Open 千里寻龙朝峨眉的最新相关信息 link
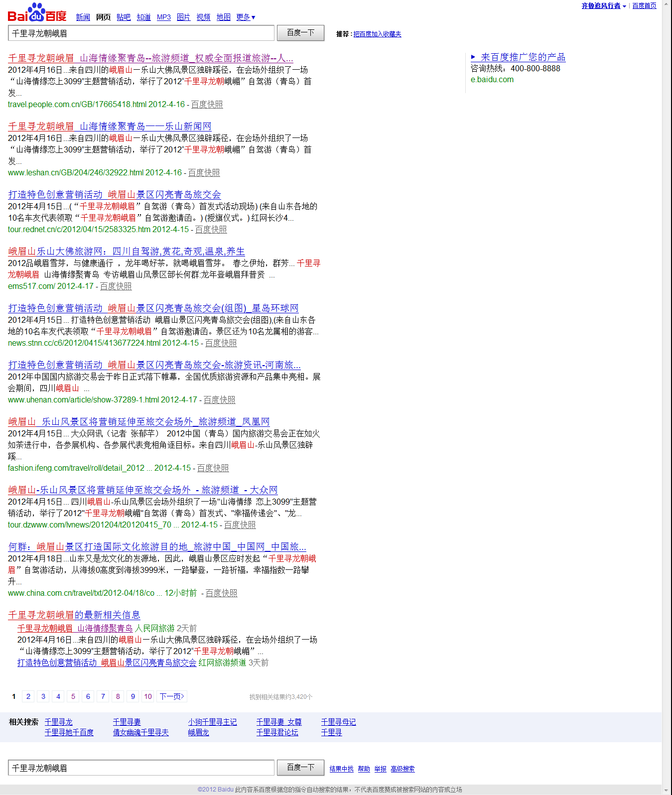Screen dimensions: 672x795 (74, 615)
